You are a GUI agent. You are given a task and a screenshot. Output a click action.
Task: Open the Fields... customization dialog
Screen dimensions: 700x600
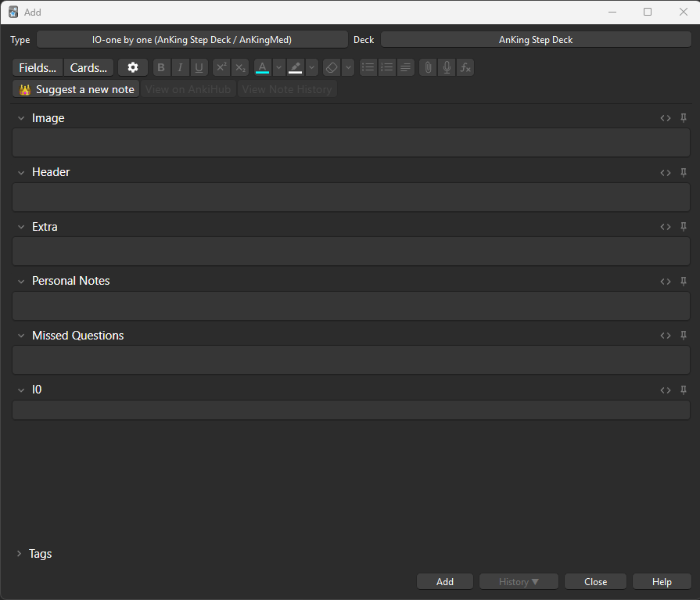[37, 68]
